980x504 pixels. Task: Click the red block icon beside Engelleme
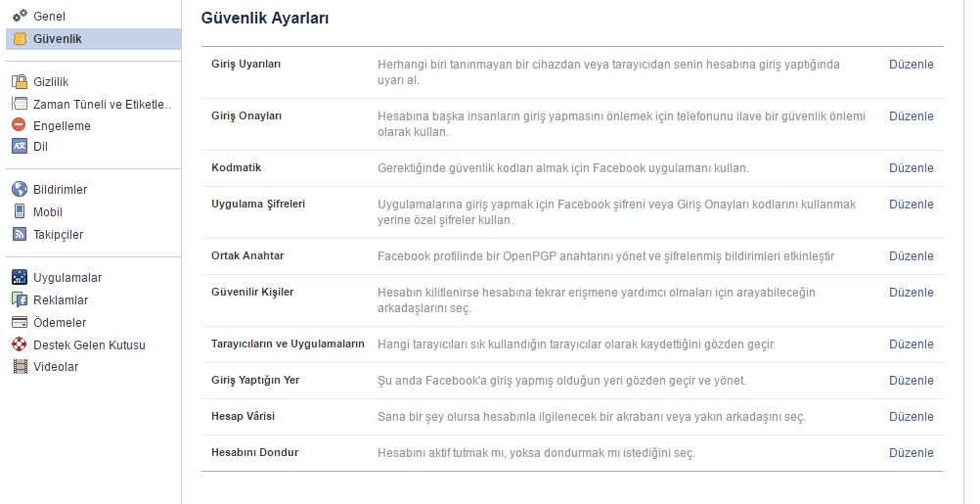coord(20,125)
